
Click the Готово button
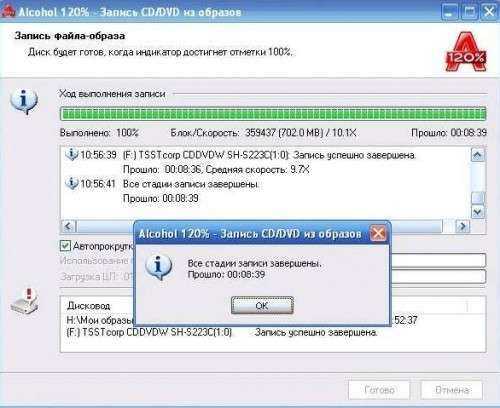pyautogui.click(x=379, y=389)
